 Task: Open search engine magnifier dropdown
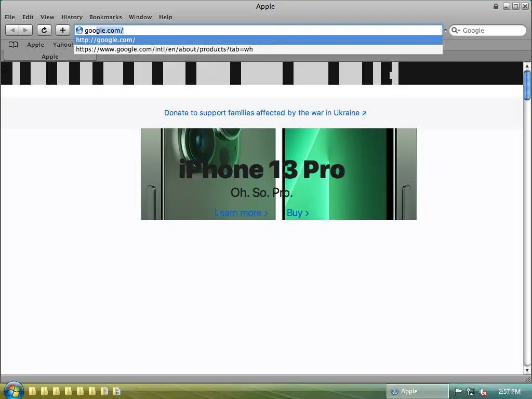click(x=456, y=30)
